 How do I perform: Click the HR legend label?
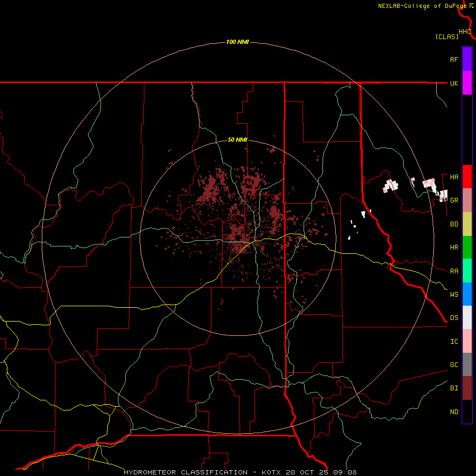tap(454, 248)
